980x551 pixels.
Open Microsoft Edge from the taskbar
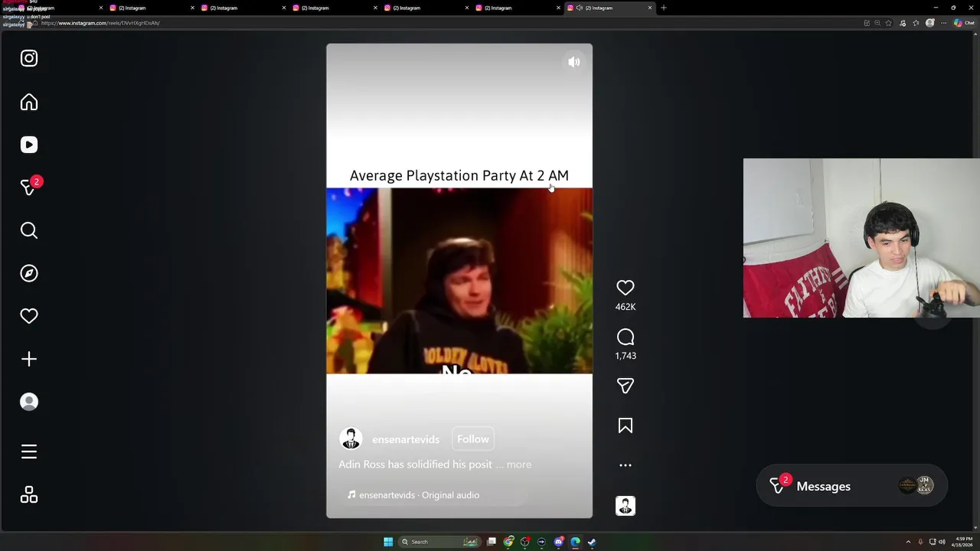576,542
